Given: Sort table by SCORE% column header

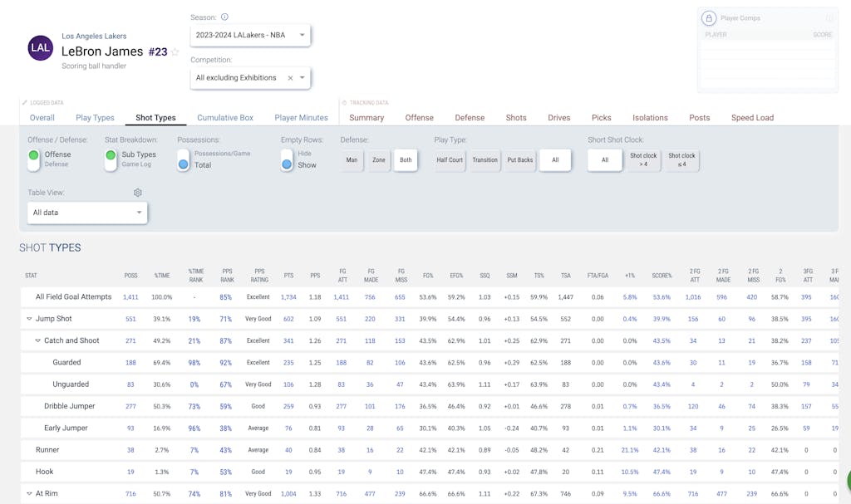Looking at the screenshot, I should 662,276.
